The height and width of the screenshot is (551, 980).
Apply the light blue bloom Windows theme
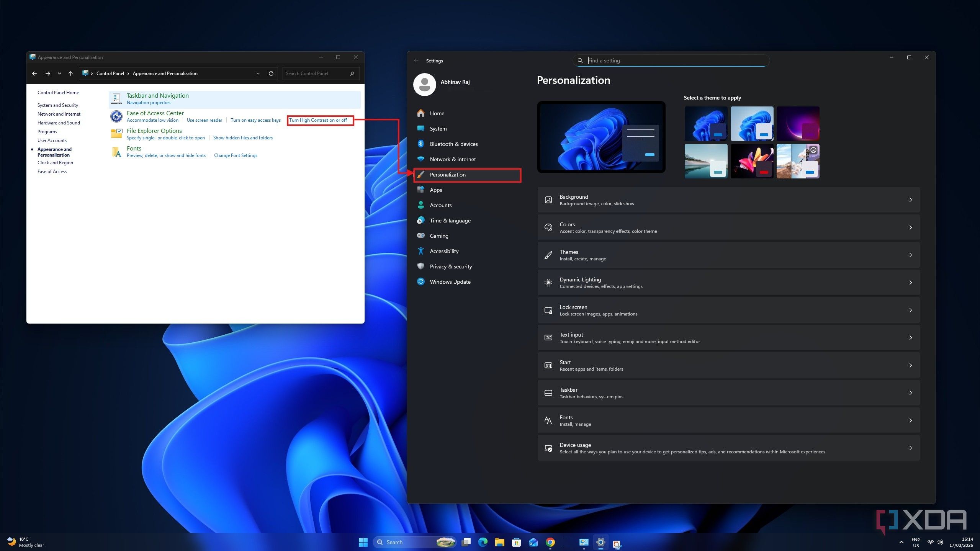(x=752, y=124)
